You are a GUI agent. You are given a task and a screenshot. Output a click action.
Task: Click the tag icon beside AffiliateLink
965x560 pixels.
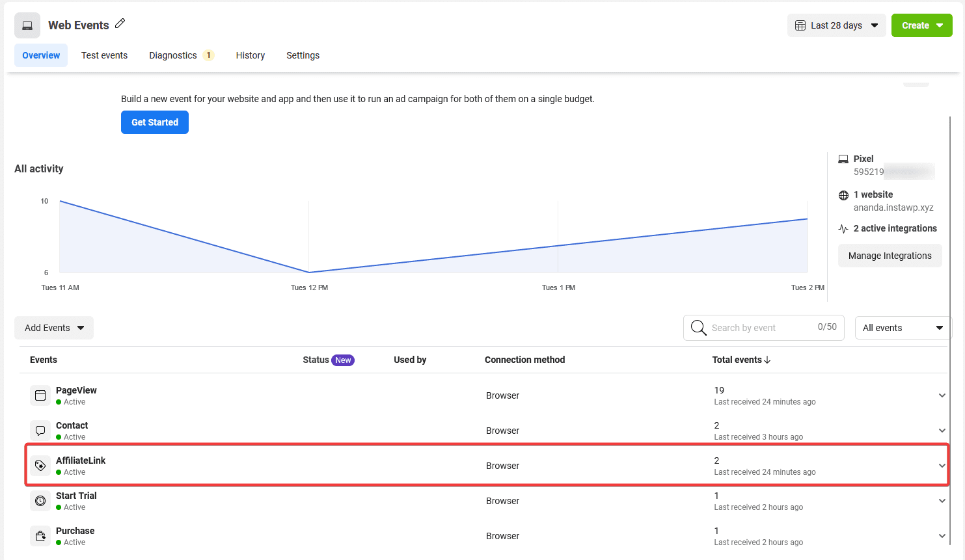pos(40,465)
